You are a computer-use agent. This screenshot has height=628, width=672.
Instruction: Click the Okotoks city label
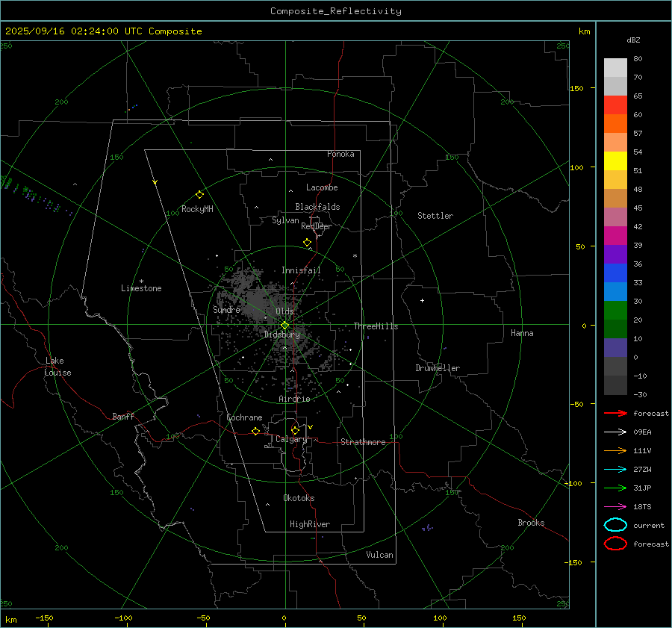[299, 498]
